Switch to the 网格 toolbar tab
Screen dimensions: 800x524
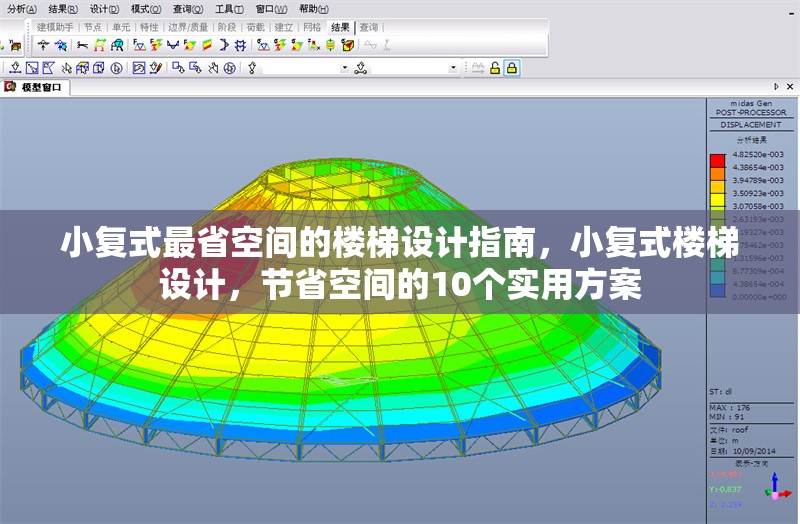pos(312,27)
